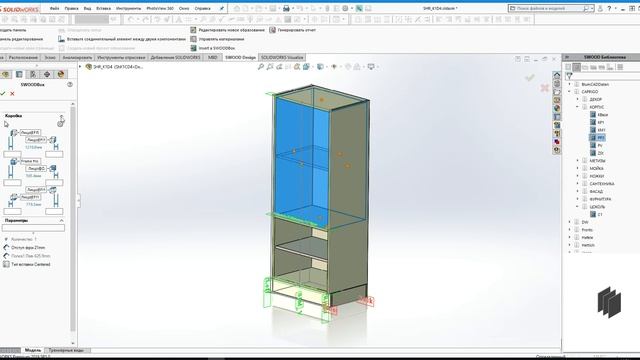Expand the ДЕКОР folder

coord(578,99)
